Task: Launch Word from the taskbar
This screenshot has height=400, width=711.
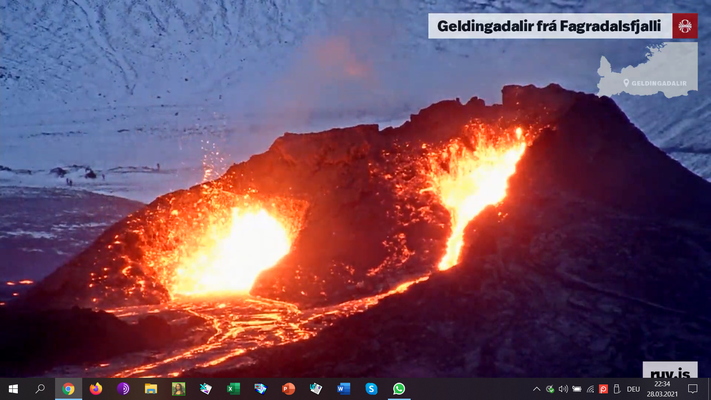Action: [x=344, y=389]
